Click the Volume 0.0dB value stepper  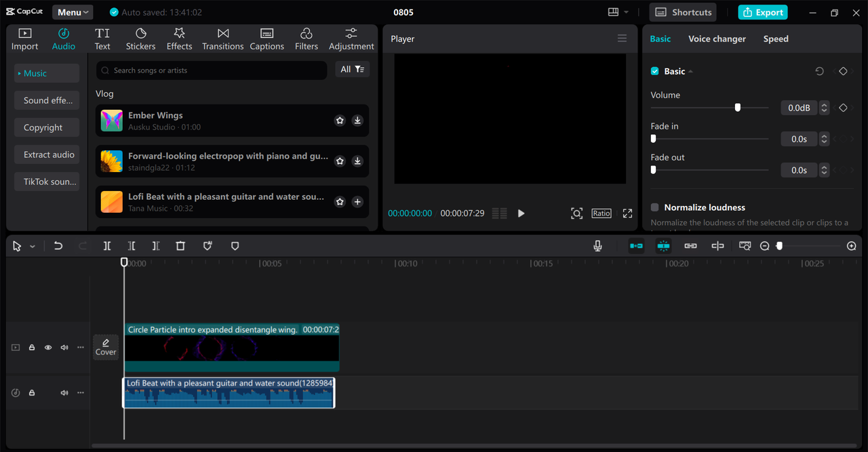824,108
